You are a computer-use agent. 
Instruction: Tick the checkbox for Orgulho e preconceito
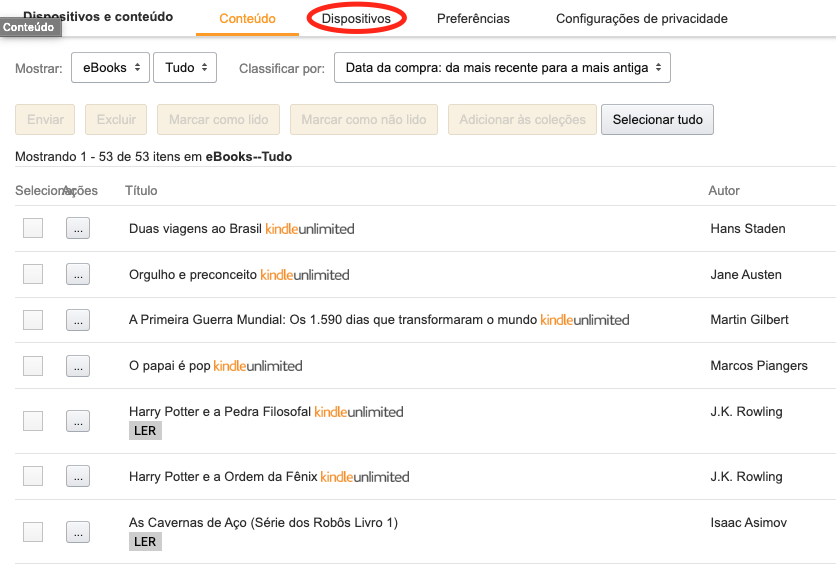click(33, 274)
